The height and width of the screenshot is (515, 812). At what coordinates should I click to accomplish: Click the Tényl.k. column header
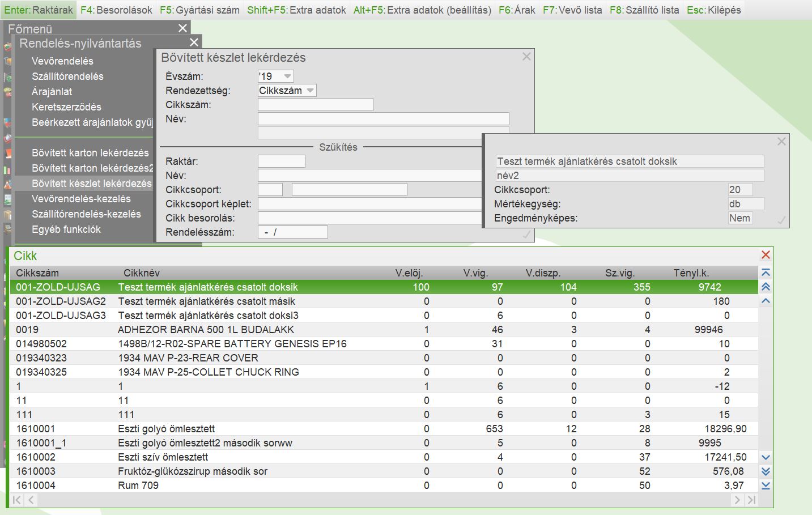[691, 273]
